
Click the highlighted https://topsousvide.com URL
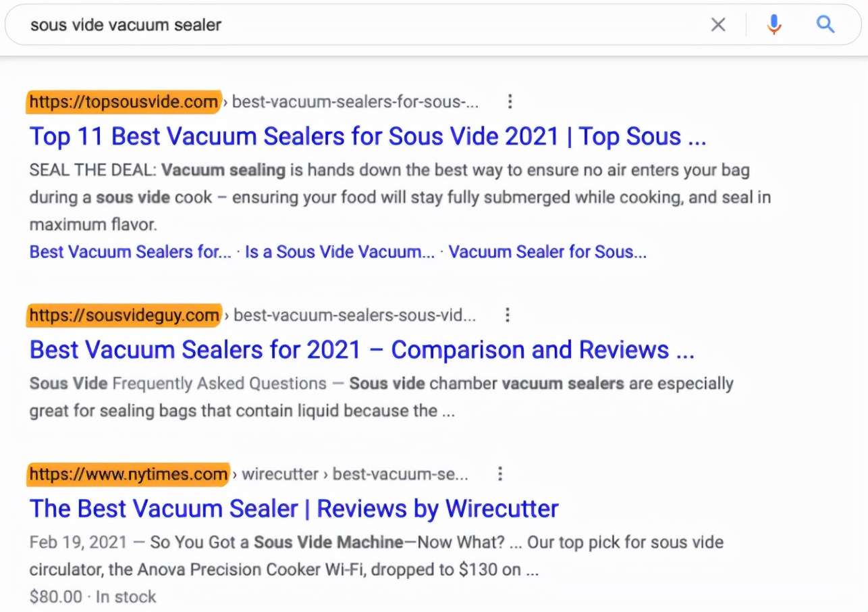(124, 102)
